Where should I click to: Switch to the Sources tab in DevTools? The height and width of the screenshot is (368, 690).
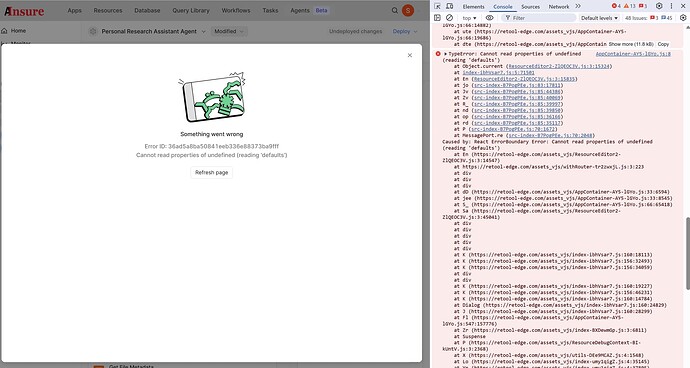[530, 7]
